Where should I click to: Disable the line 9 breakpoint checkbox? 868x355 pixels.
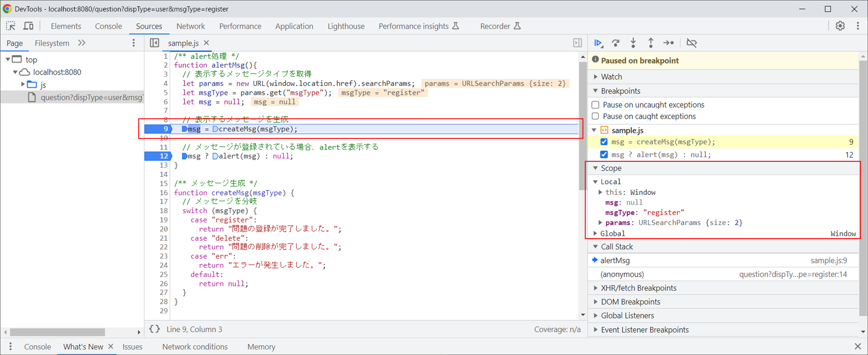[604, 142]
